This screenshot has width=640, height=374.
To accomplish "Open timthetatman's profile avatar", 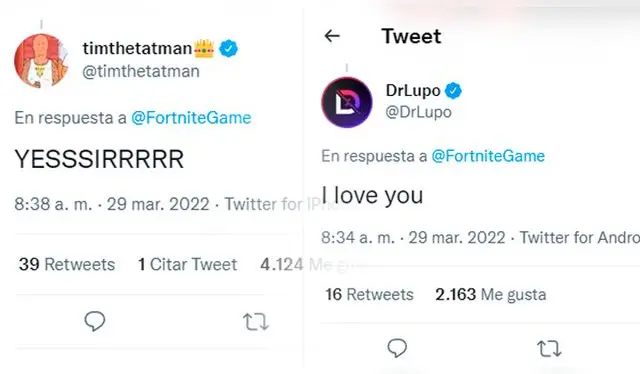I will click(x=41, y=60).
